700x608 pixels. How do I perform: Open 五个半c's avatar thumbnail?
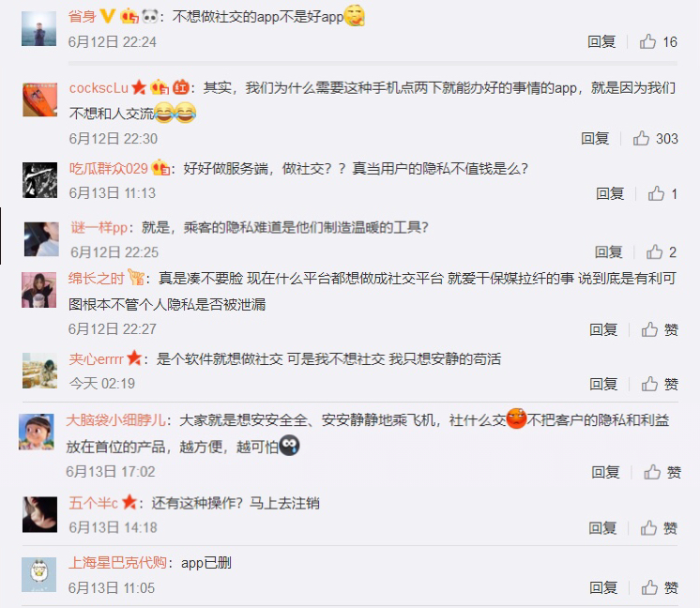pyautogui.click(x=39, y=515)
